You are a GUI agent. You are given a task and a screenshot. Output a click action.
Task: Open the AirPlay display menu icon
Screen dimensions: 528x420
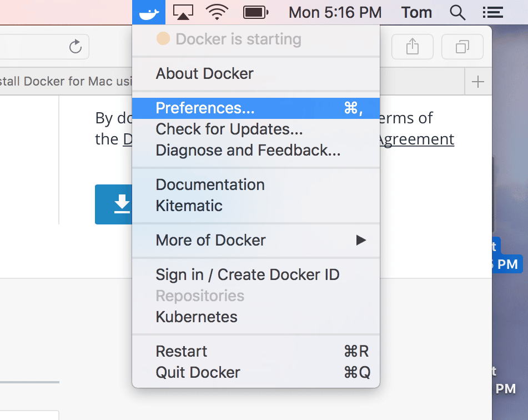pyautogui.click(x=183, y=12)
